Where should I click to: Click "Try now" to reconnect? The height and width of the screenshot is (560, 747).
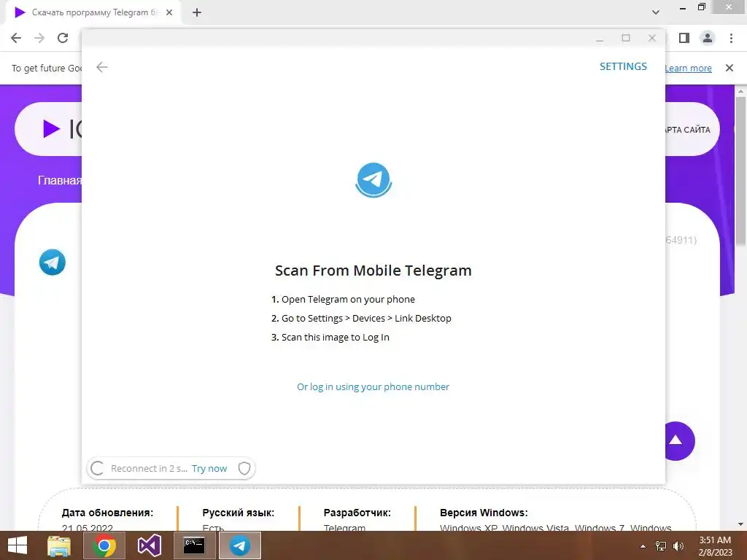click(x=209, y=469)
